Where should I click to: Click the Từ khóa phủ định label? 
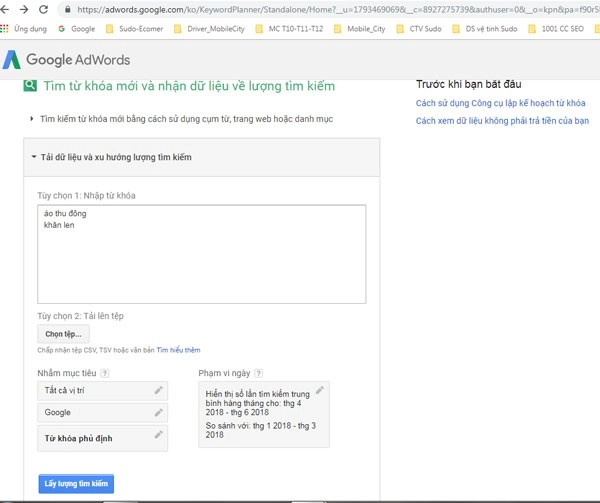[x=78, y=438]
